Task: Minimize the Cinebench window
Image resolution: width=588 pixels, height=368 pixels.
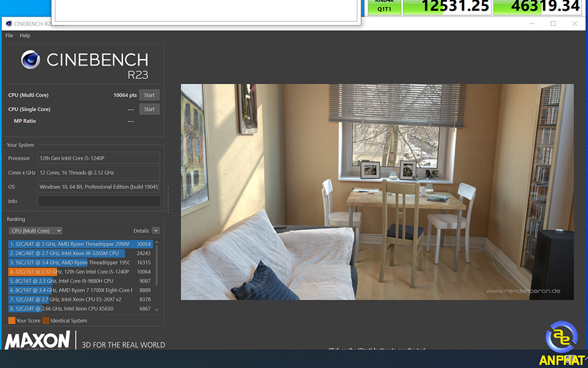Action: click(532, 24)
